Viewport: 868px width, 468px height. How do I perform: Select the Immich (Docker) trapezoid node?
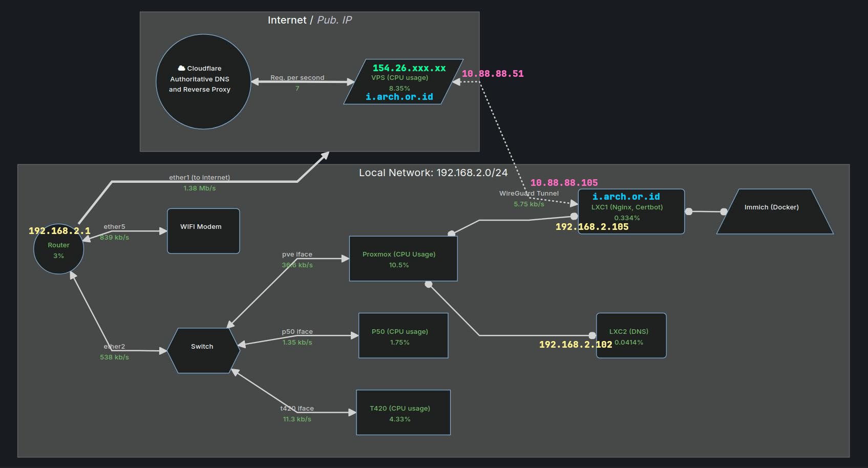pos(775,211)
